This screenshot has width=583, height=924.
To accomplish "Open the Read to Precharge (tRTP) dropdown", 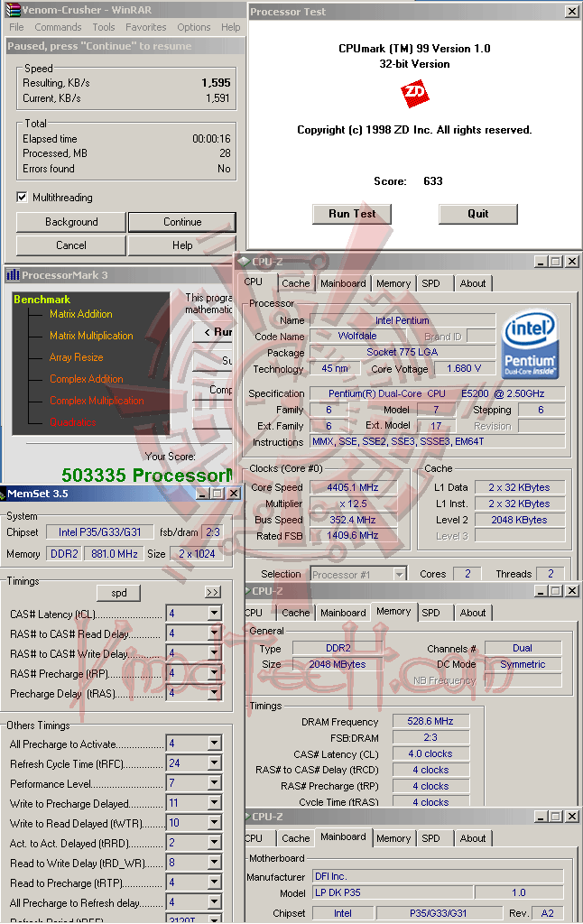I will (215, 882).
